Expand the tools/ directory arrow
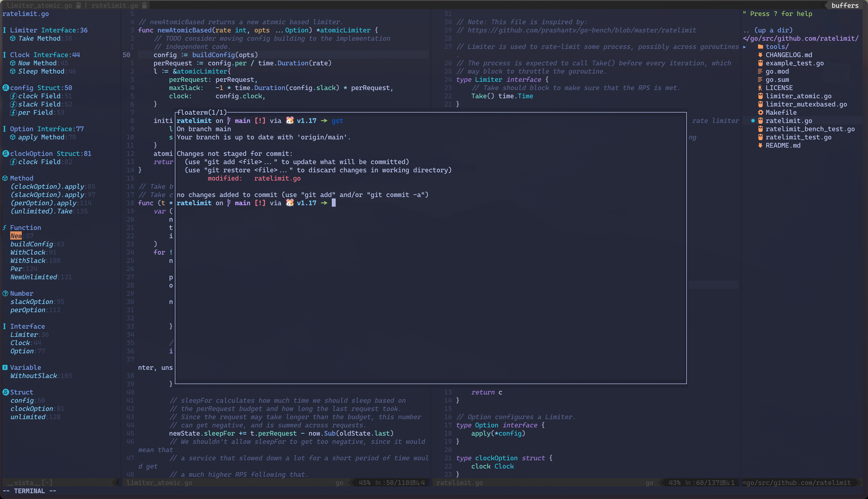 click(744, 47)
